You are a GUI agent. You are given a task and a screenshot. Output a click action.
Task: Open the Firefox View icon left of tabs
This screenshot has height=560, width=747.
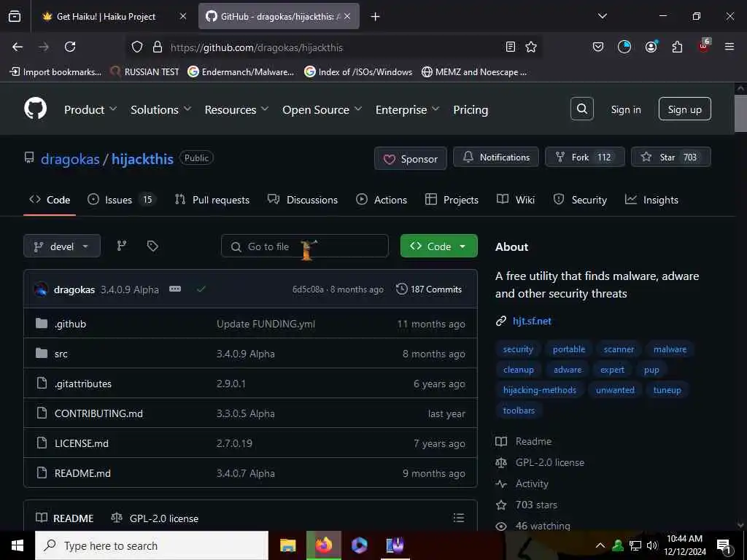point(15,16)
